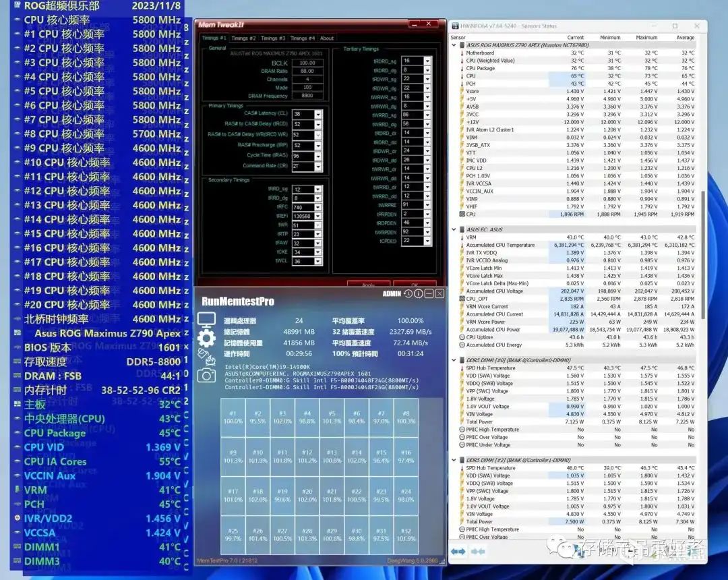Click the HWiNFO second double-arrow toolbar icon
Image resolution: width=728 pixels, height=580 pixels.
478,551
